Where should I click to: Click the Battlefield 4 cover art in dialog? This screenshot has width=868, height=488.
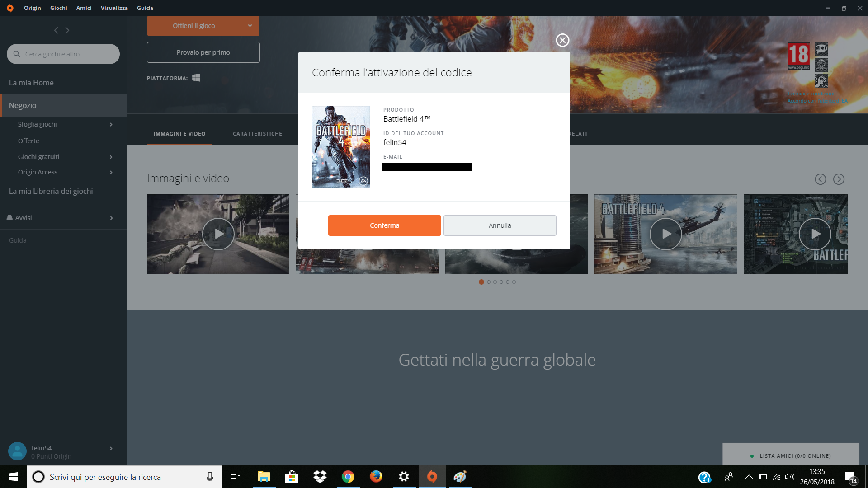point(341,147)
